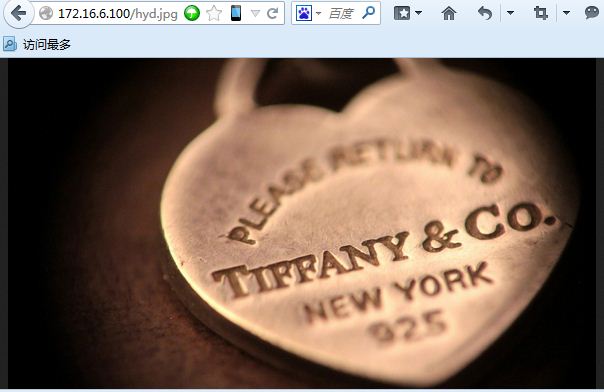Click the 访问最多 bookmark folder icon
This screenshot has width=604, height=392.
10,44
